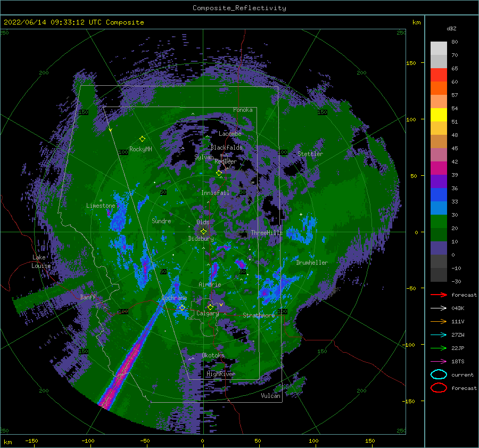
Task: Select the magenta 39-42 dBZ swatch
Action: pos(439,168)
